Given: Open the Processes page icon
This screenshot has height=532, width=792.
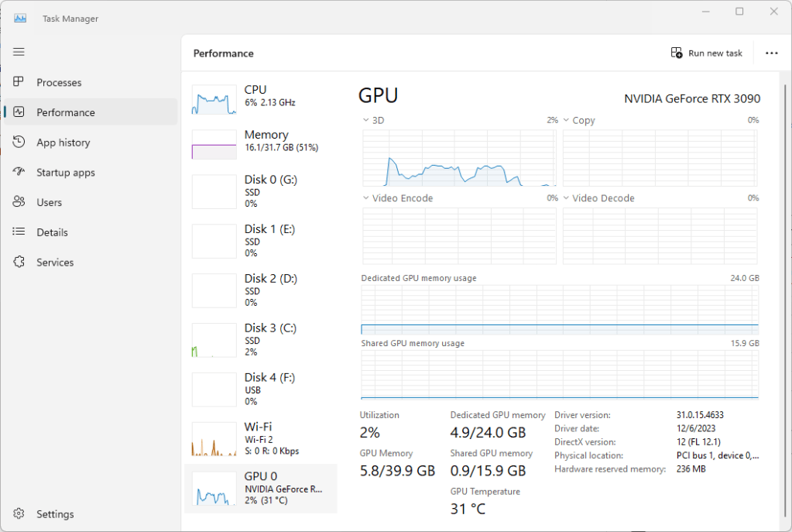Looking at the screenshot, I should [19, 82].
